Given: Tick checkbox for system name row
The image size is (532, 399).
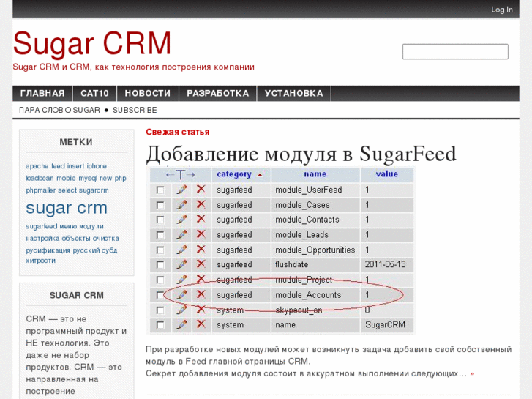Looking at the screenshot, I should tap(160, 325).
